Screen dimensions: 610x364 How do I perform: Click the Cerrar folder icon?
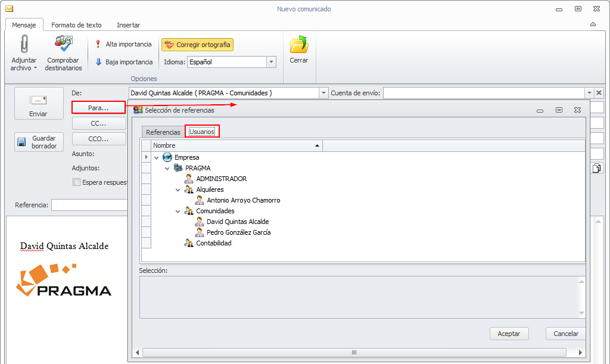pos(299,44)
